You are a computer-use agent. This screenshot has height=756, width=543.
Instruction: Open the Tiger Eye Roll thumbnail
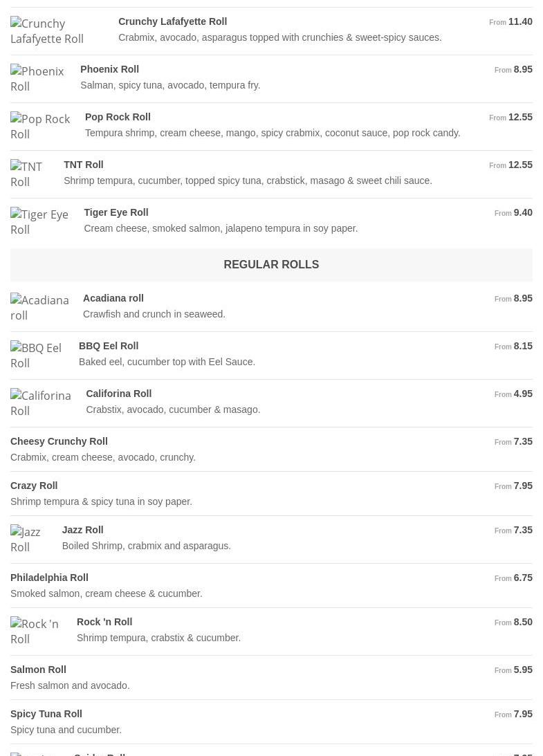39,222
